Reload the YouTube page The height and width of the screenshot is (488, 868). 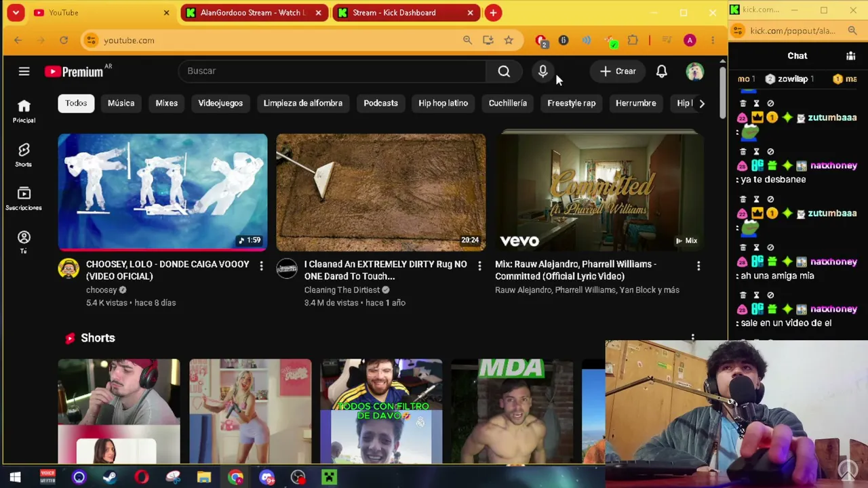tap(63, 40)
